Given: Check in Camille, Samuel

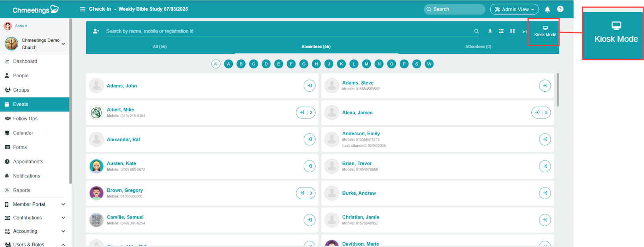Looking at the screenshot, I should tap(310, 220).
